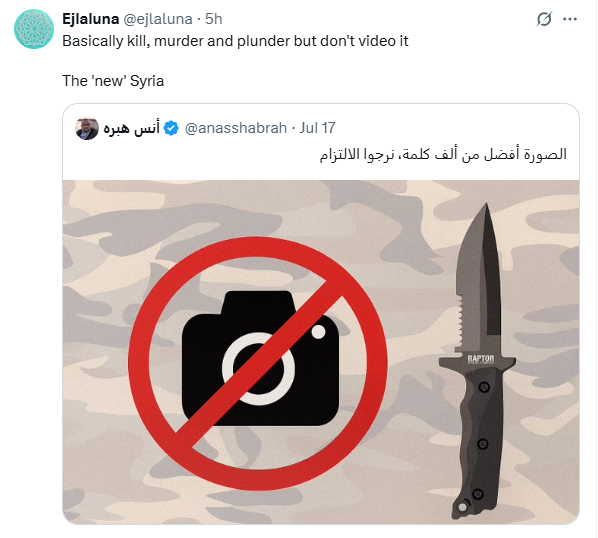This screenshot has height=538, width=598.
Task: Open the @anasshabrah handle
Action: [x=236, y=128]
